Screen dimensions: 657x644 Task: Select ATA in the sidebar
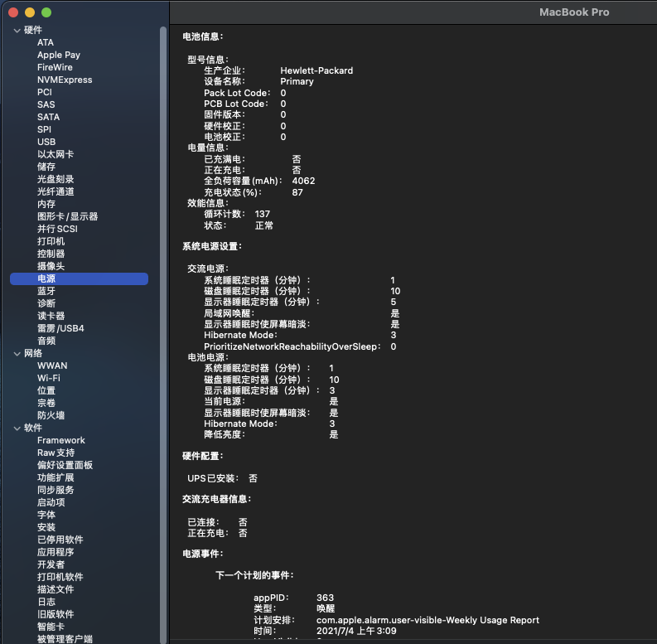point(46,43)
